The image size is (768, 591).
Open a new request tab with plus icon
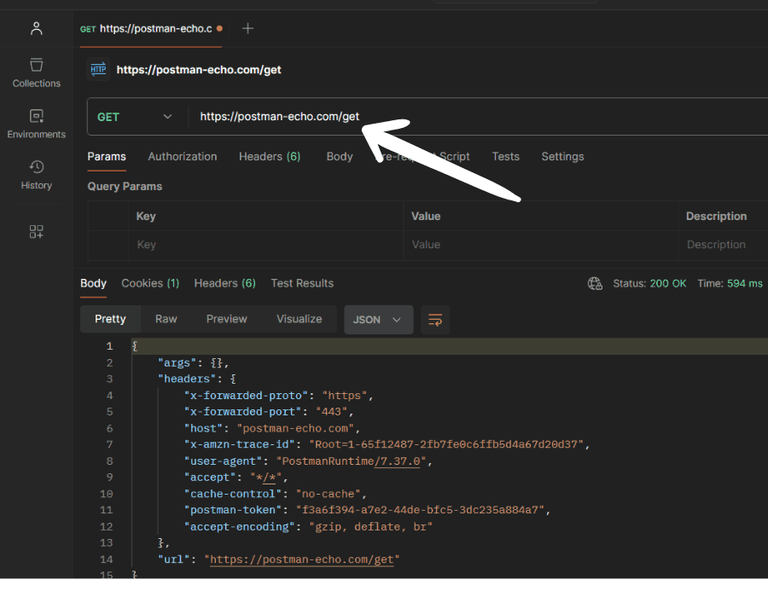[248, 28]
